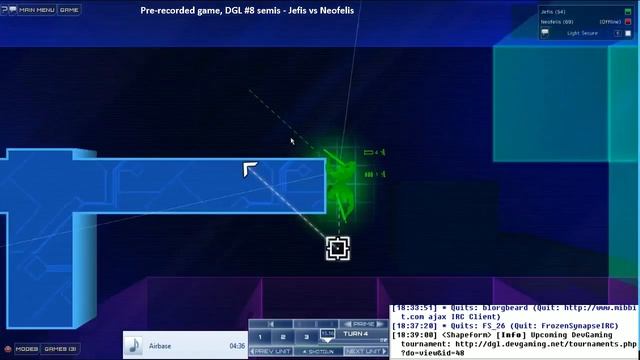Click the Light Secure mode label
640x360 pixels.
pyautogui.click(x=582, y=33)
